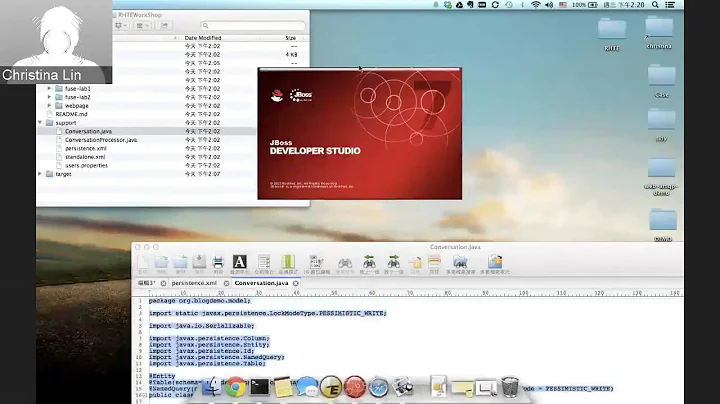Viewport: 720px width, 404px height.
Task: Click code line 'package org.blogdemo.model;'
Action: 200,301
